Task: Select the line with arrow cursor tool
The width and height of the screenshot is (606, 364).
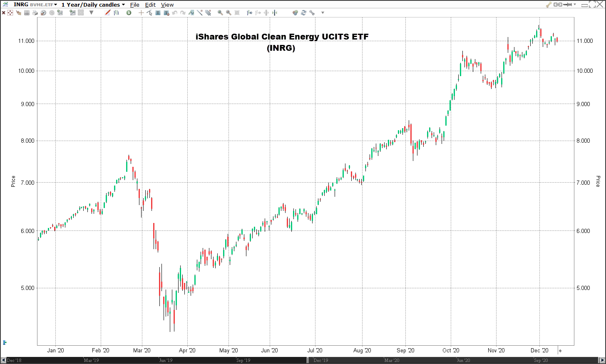Action: (x=149, y=13)
